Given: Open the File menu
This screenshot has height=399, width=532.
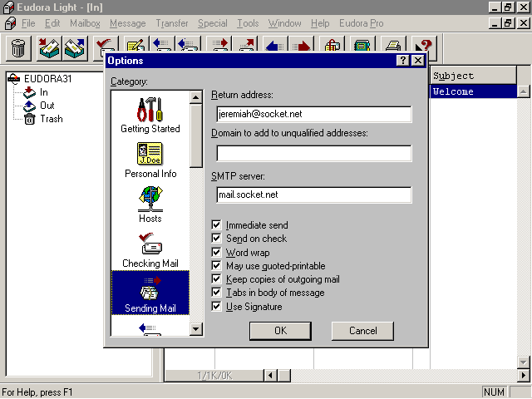Looking at the screenshot, I should [x=28, y=23].
